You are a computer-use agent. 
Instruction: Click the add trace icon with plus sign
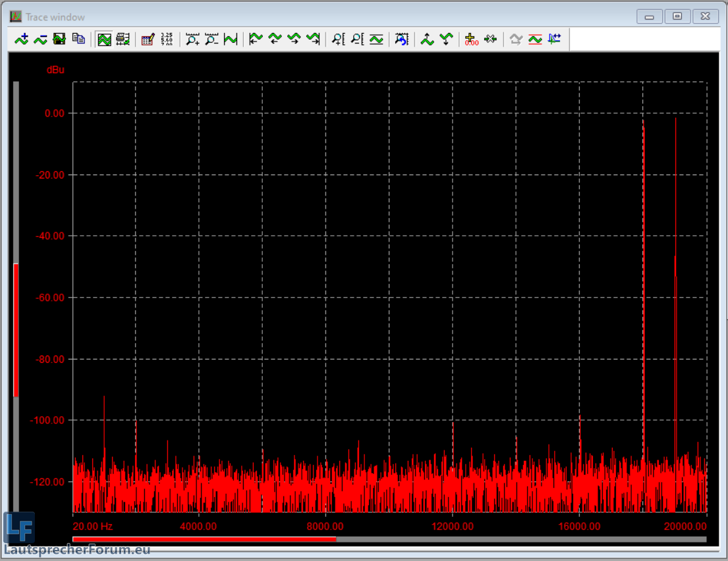point(22,40)
